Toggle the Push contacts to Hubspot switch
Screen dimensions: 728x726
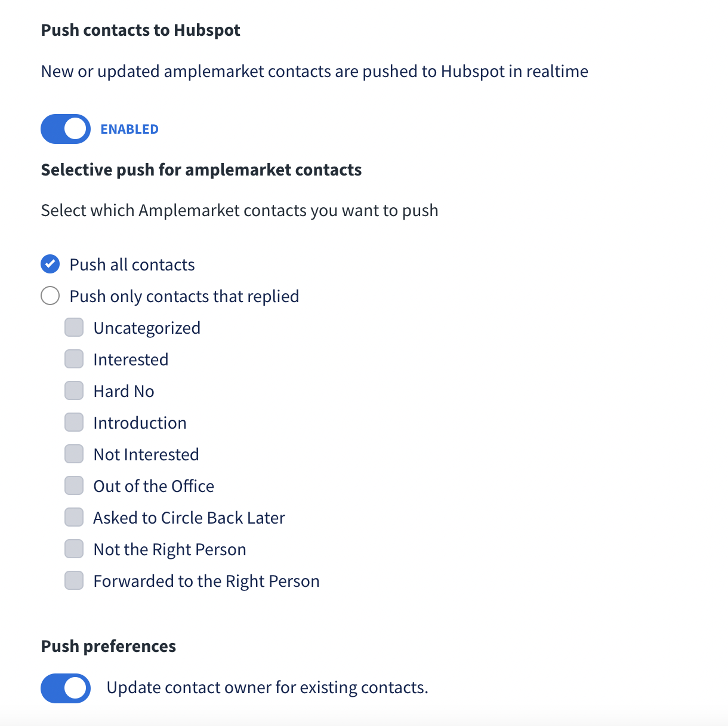(x=66, y=129)
